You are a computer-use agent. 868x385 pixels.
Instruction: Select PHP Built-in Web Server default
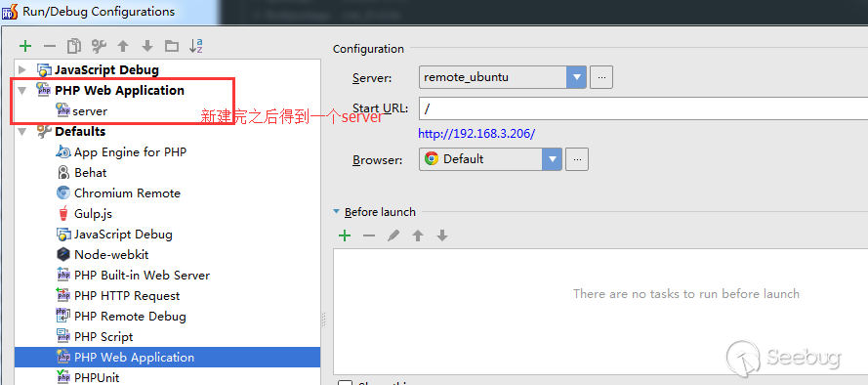[134, 276]
